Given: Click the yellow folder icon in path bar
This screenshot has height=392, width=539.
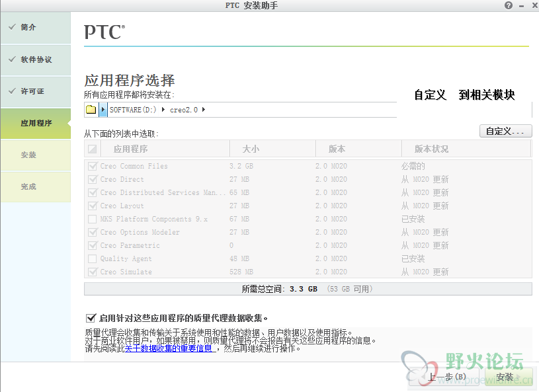Looking at the screenshot, I should click(x=91, y=110).
